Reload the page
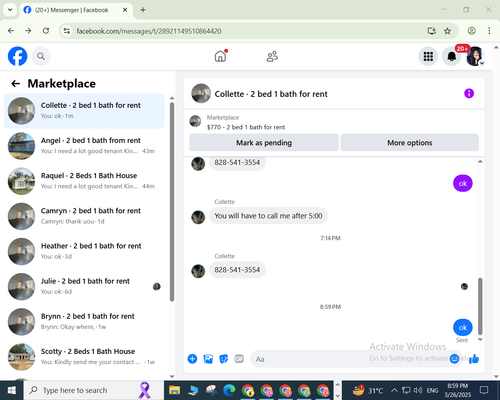500x400 pixels. click(x=46, y=31)
